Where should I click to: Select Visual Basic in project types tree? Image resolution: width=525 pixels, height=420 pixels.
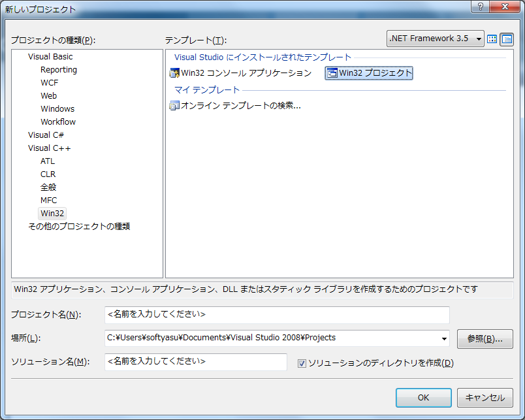50,57
